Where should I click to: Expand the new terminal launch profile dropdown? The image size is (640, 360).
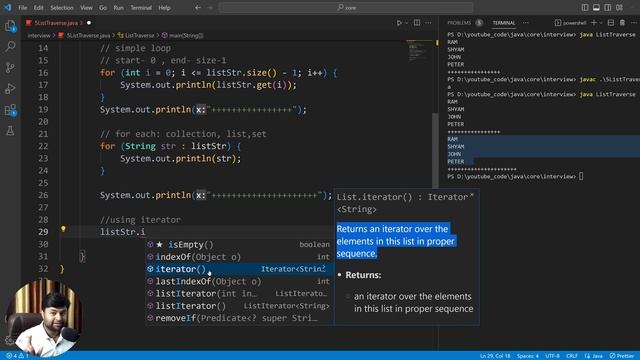pyautogui.click(x=601, y=23)
